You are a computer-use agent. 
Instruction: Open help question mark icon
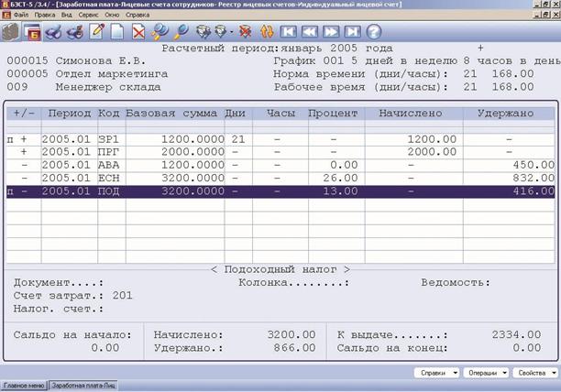373,32
